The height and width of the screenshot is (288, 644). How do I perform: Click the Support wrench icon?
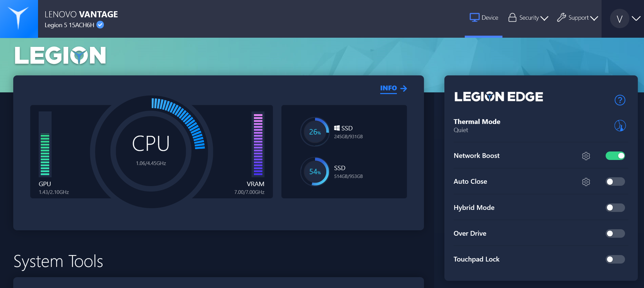coord(562,17)
